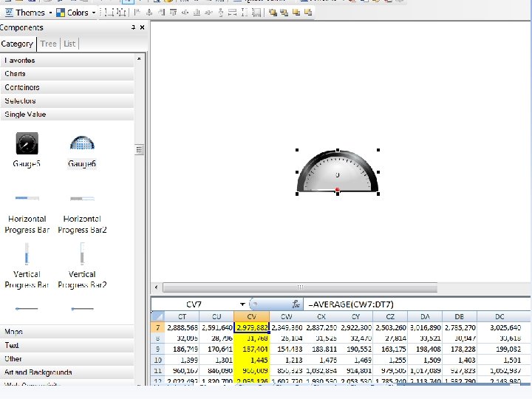Image resolution: width=532 pixels, height=399 pixels.
Task: Expand the Favorites category
Action: pos(67,61)
